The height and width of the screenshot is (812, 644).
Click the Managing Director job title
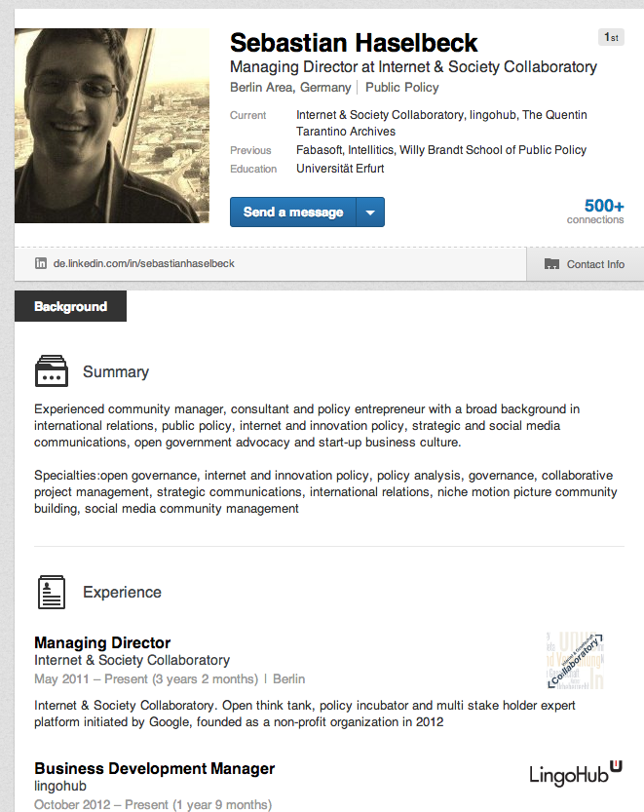pyautogui.click(x=102, y=642)
